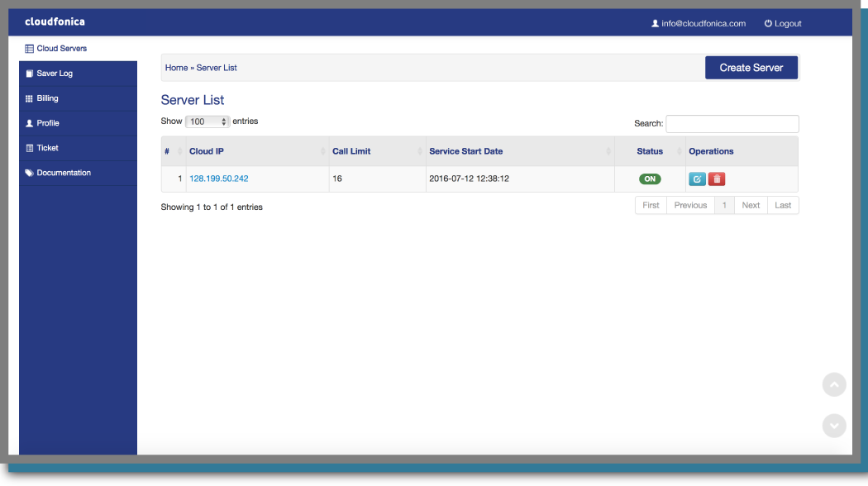Open the Show entries dropdown
868x486 pixels.
(207, 121)
